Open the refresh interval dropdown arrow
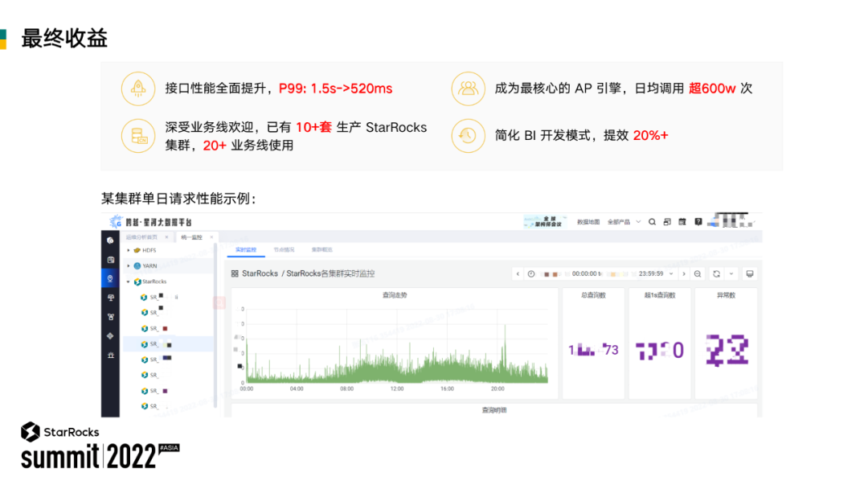Screen dimensions: 868x489 tap(731, 273)
